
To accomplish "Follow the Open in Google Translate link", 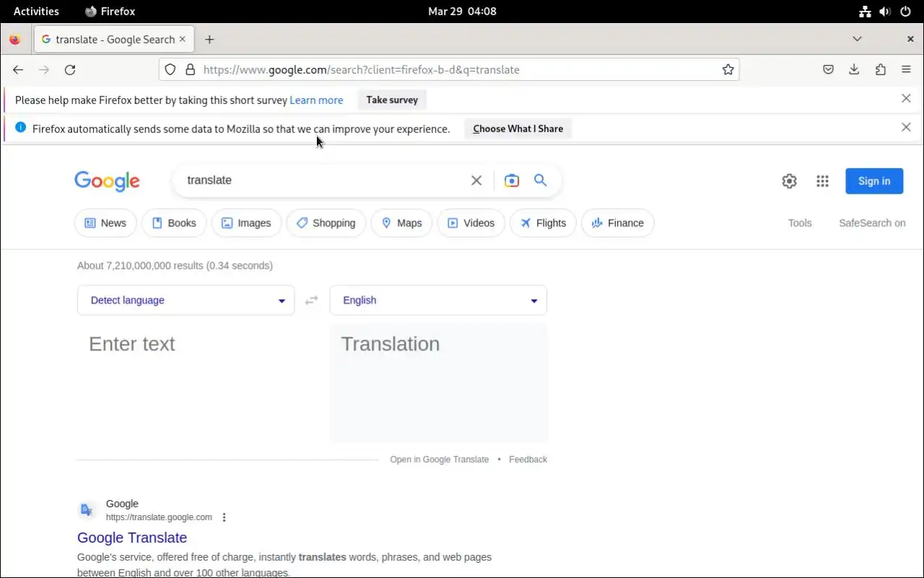I will click(439, 460).
